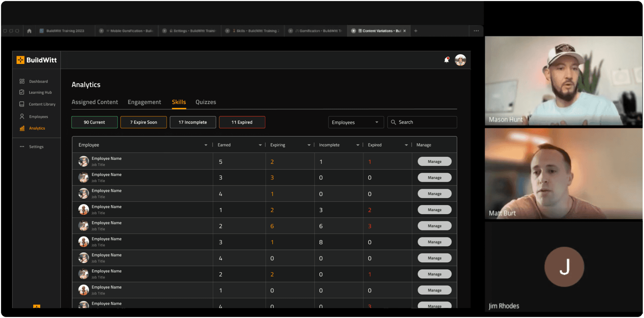Close the Content Variations browser tab
The height and width of the screenshot is (318, 644).
point(405,31)
